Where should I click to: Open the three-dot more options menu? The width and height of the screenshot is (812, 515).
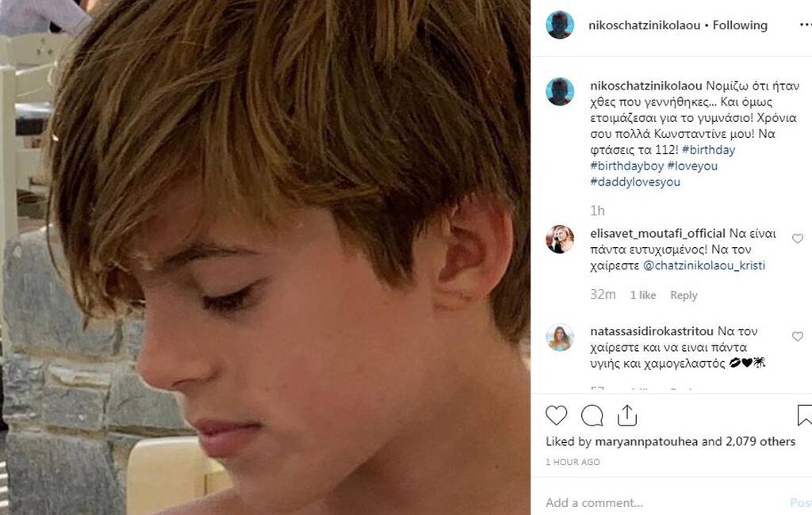tap(805, 25)
